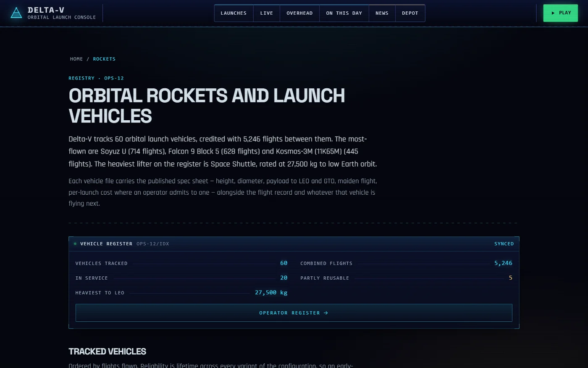Switch to the News nav item
The width and height of the screenshot is (588, 368).
(382, 13)
